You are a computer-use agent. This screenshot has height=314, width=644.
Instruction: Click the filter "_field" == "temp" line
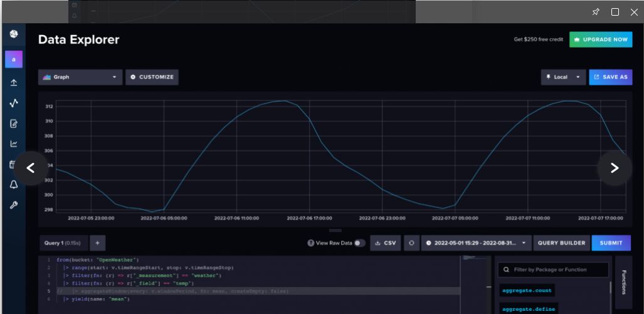coord(128,283)
